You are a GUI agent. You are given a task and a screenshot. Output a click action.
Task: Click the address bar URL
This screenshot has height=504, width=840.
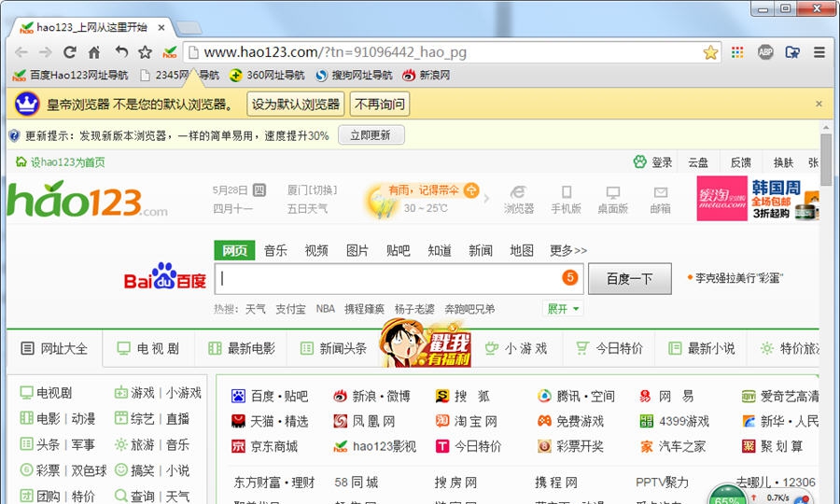click(335, 52)
